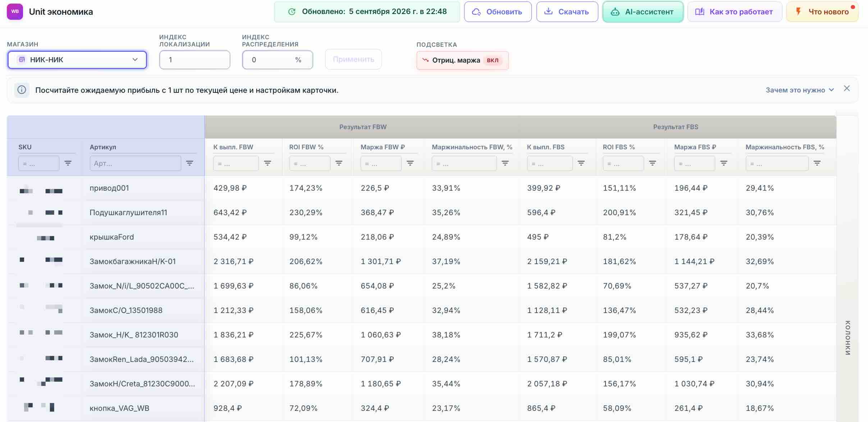Select the Замок_Н/К_ 812301R030 article
Viewport: 868px width, 422px height.
coord(134,335)
